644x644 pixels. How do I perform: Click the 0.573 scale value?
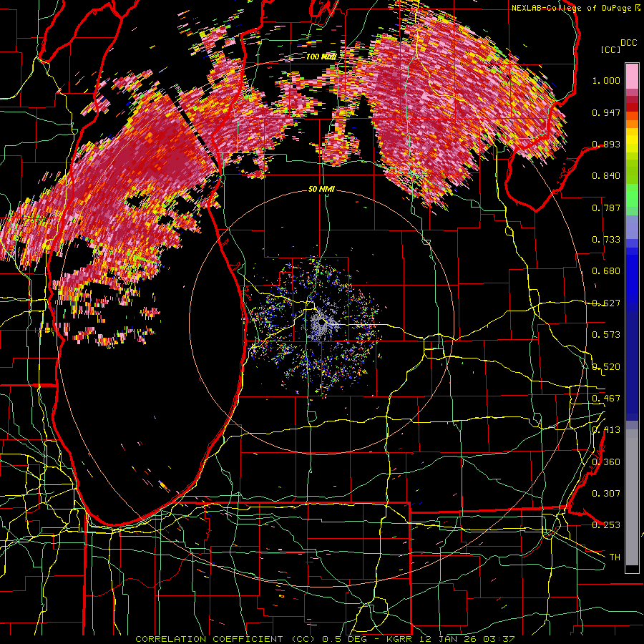(606, 335)
